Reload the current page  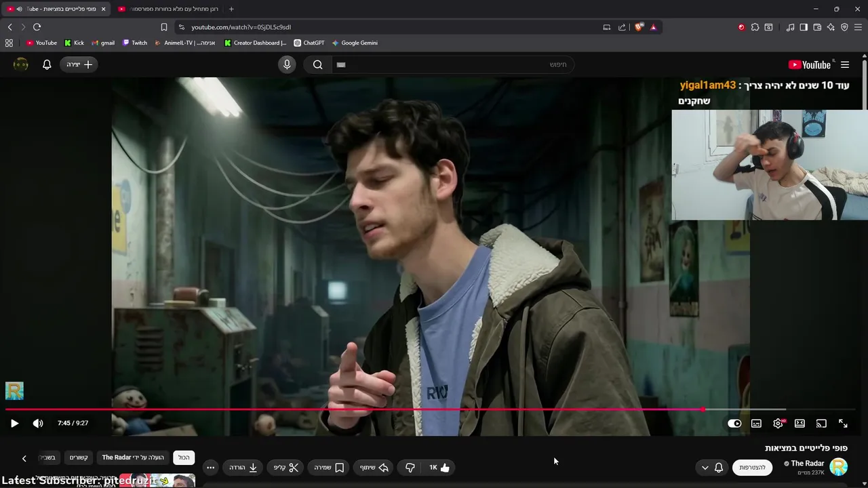(37, 27)
